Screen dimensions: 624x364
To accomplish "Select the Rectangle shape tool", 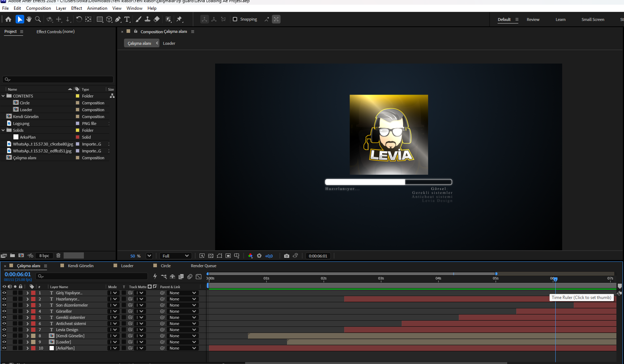I will tap(100, 19).
